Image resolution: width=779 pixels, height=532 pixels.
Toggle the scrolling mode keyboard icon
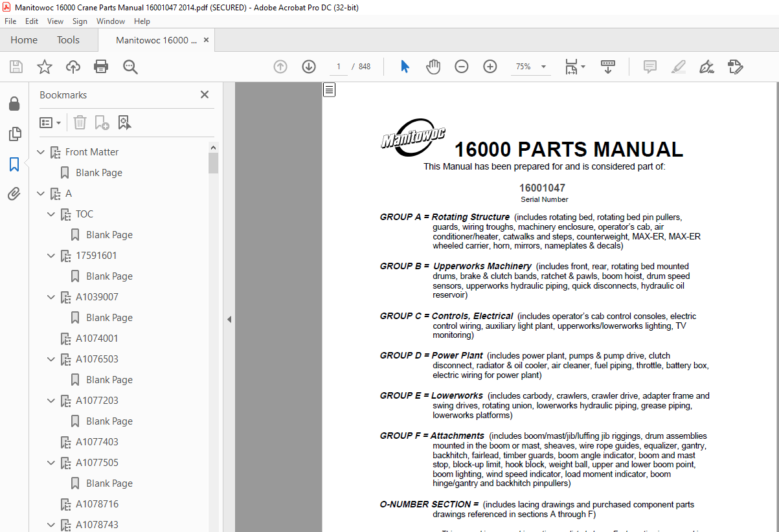[x=608, y=67]
